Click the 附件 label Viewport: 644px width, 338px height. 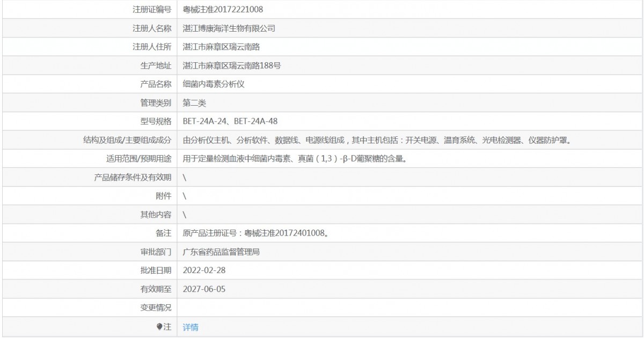click(164, 196)
